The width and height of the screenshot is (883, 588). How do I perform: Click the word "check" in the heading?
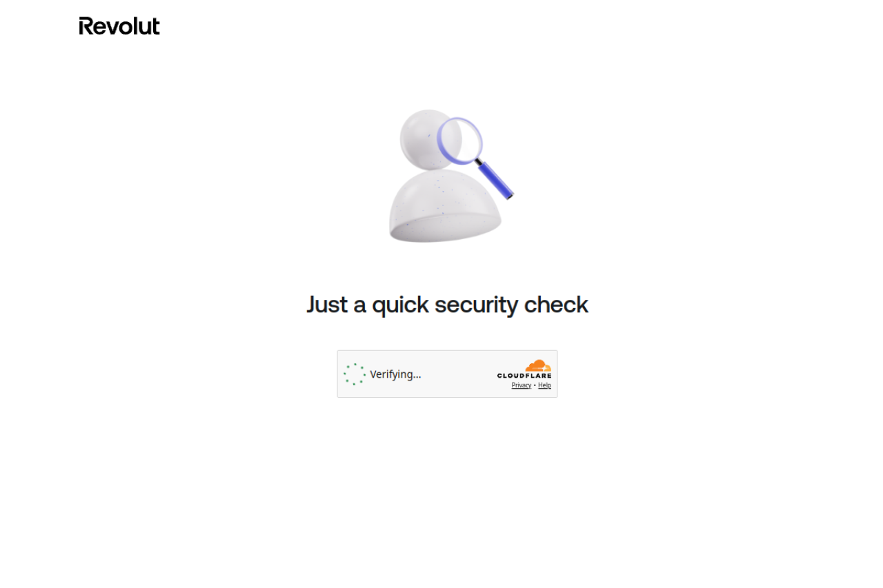click(x=556, y=304)
